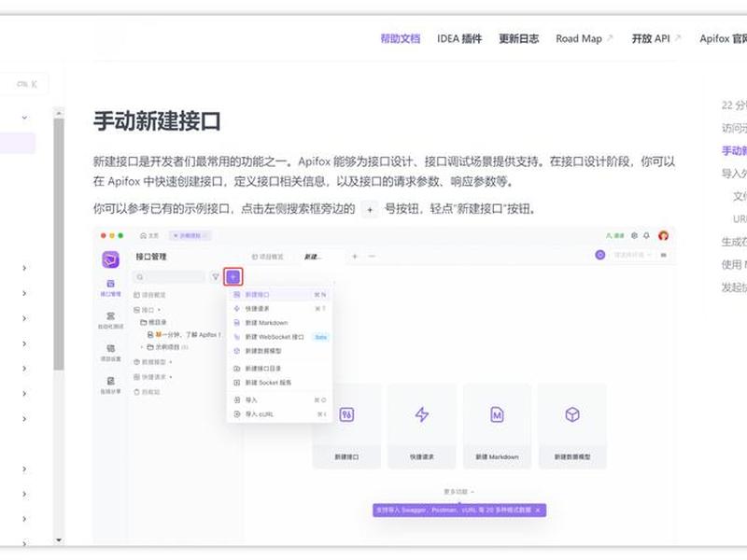Click the Apifox tree search field
The image size is (747, 560).
pyautogui.click(x=170, y=276)
